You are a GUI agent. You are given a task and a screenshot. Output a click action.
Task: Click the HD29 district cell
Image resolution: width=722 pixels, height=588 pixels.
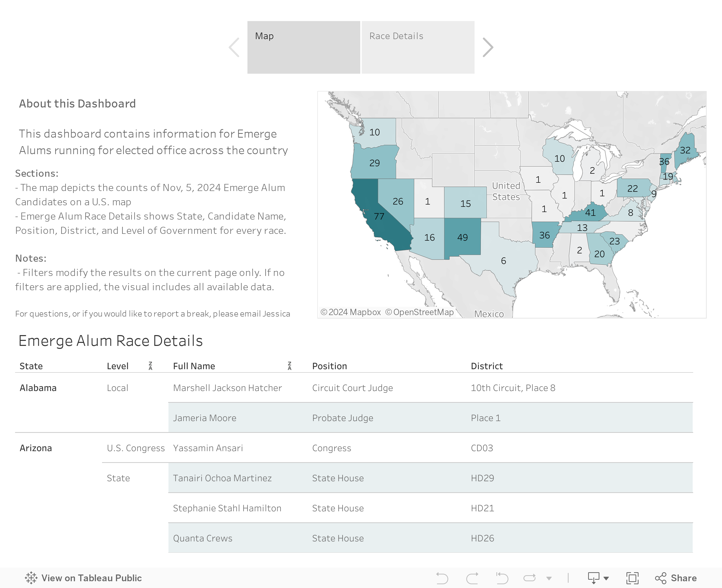(483, 478)
